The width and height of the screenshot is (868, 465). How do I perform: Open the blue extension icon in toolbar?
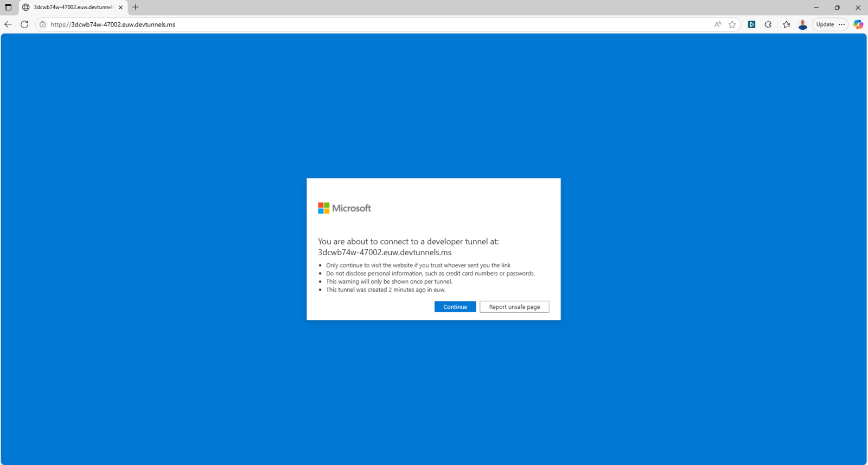tap(751, 24)
